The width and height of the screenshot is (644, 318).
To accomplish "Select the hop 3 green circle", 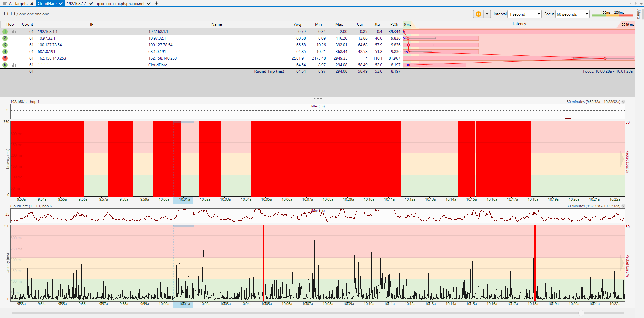I will point(5,45).
